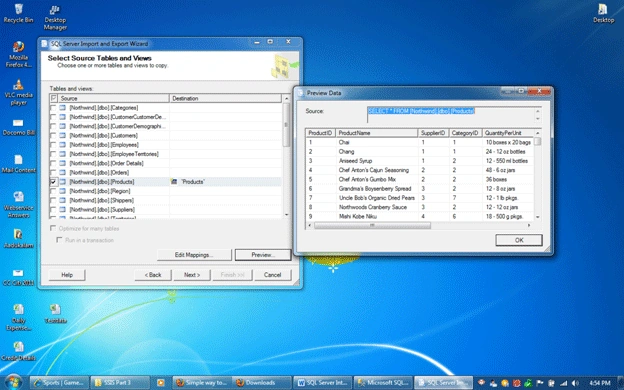This screenshot has width=624, height=390.
Task: Select the Uncle Bob's Organic Dried Pears cell
Action: [x=376, y=198]
